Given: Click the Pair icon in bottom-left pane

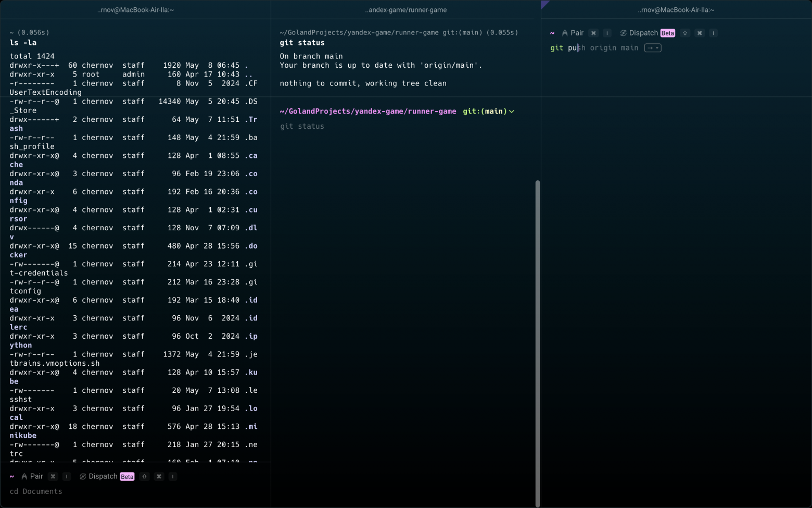Looking at the screenshot, I should pyautogui.click(x=24, y=476).
